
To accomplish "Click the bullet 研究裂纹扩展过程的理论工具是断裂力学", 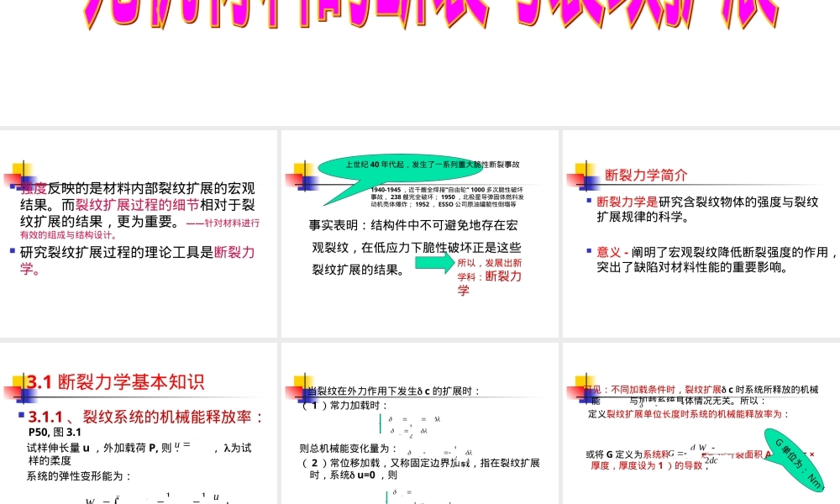I will 137,260.
